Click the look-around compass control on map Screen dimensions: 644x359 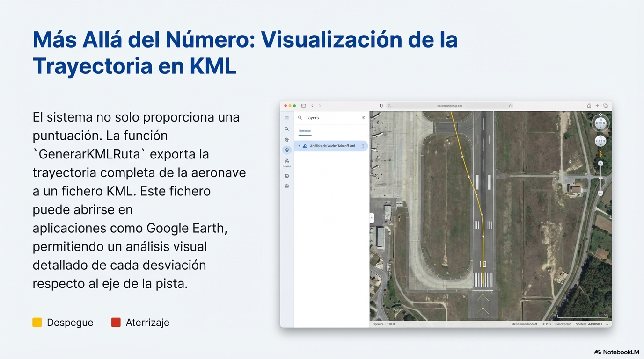600,123
